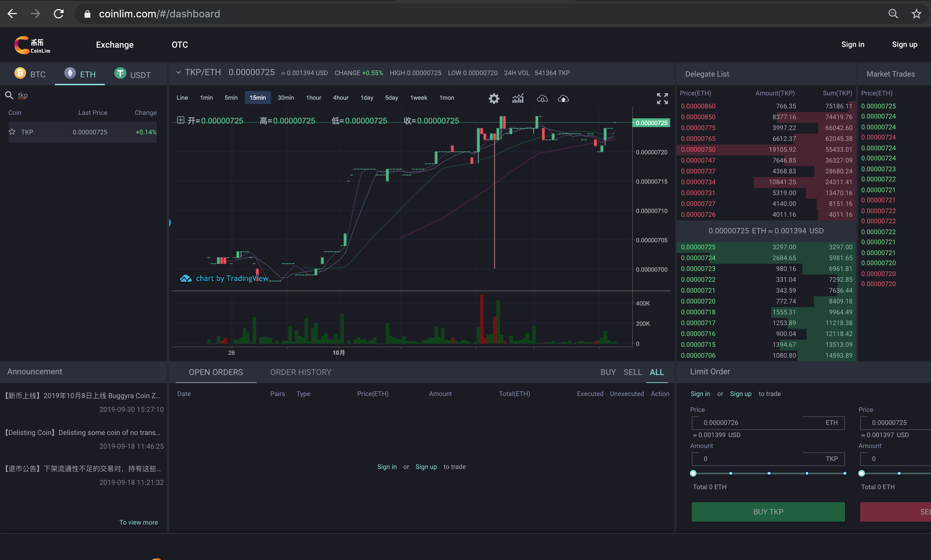Click cloud upload icon on chart toolbar

coord(563,99)
